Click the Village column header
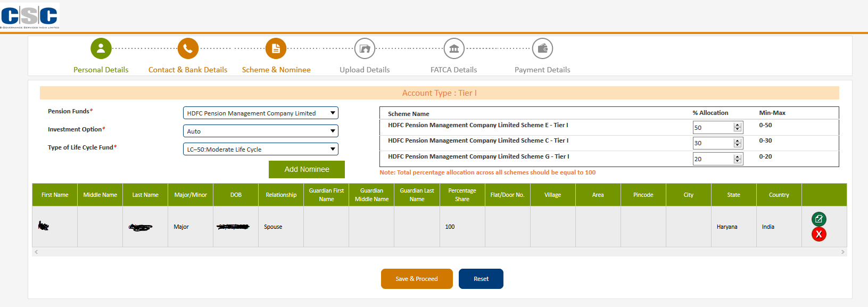868x307 pixels. pos(553,195)
